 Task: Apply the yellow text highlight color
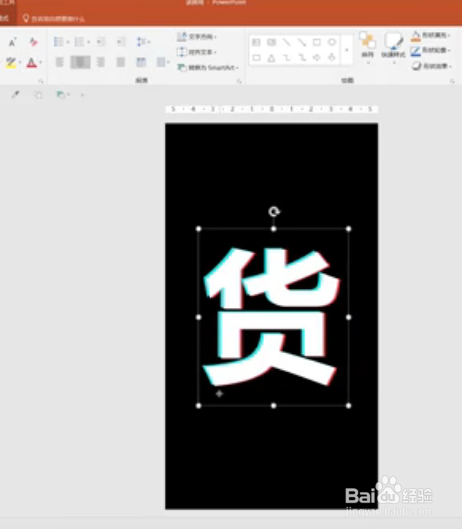[11, 63]
